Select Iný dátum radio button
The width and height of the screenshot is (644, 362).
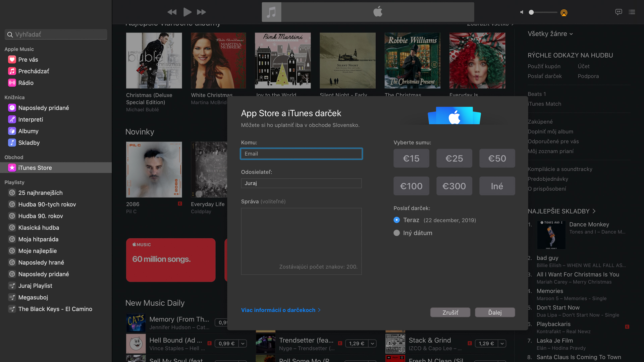[x=396, y=233]
